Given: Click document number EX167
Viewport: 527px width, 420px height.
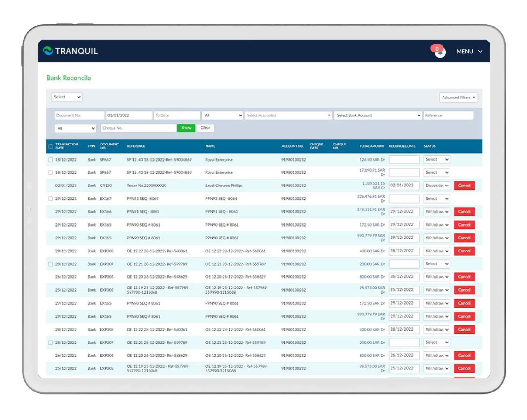Looking at the screenshot, I should tap(106, 199).
